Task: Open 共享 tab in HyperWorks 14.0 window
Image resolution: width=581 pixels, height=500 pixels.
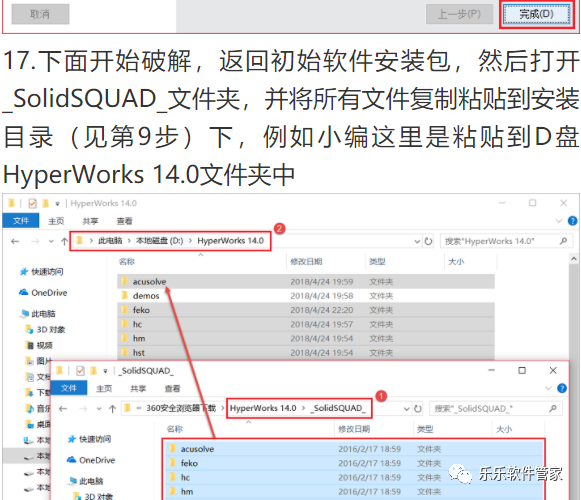Action: 90,221
